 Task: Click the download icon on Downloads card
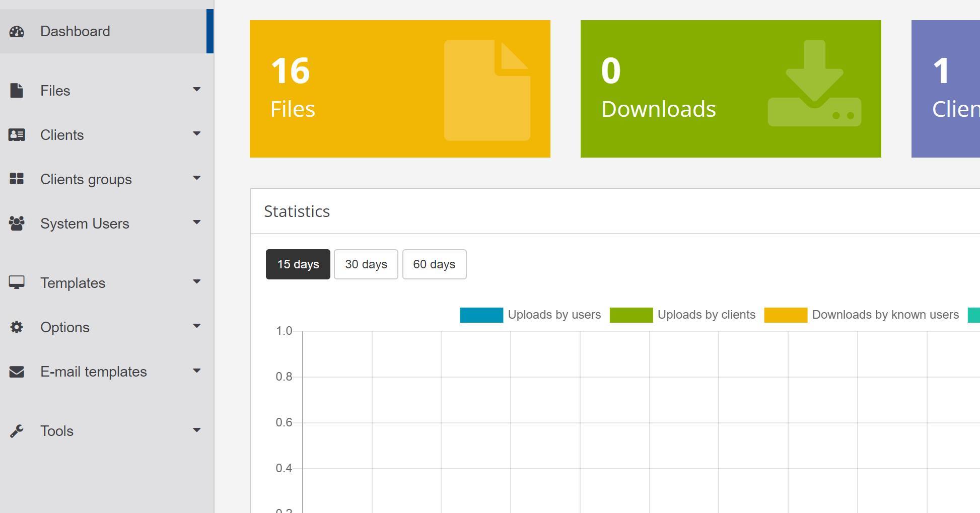(814, 83)
